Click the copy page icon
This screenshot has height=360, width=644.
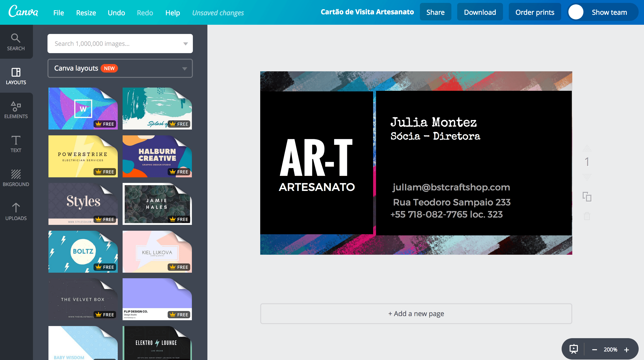point(587,197)
